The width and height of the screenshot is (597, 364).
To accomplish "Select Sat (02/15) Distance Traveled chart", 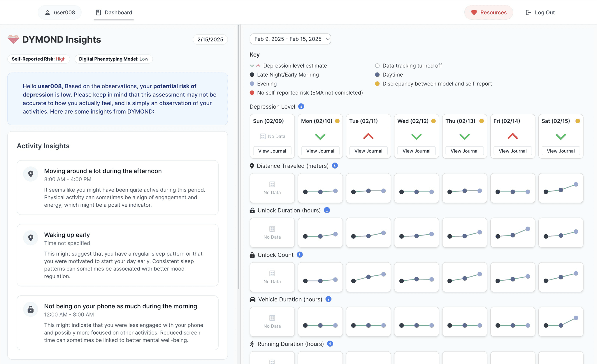I will pos(561,188).
